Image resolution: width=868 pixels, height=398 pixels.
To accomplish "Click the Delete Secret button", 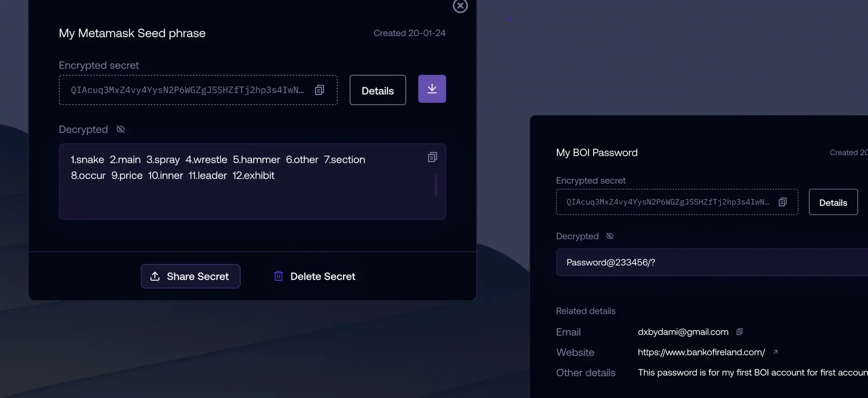I will (x=315, y=276).
